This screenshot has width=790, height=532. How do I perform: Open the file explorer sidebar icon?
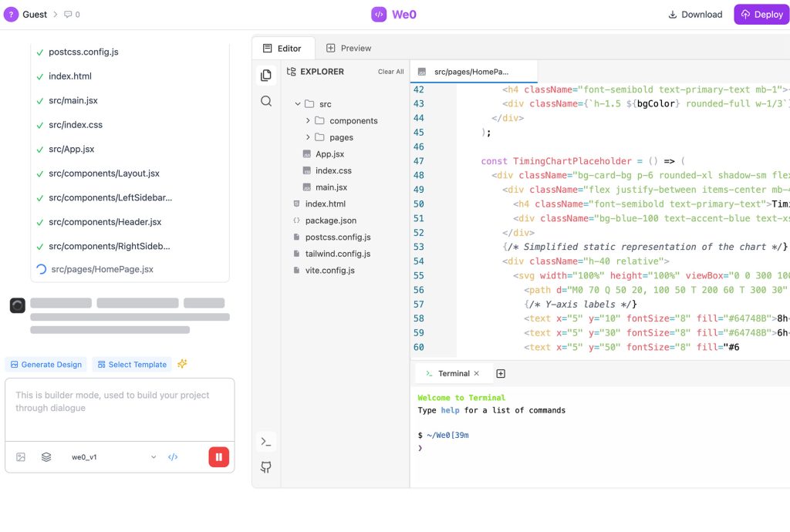(266, 75)
